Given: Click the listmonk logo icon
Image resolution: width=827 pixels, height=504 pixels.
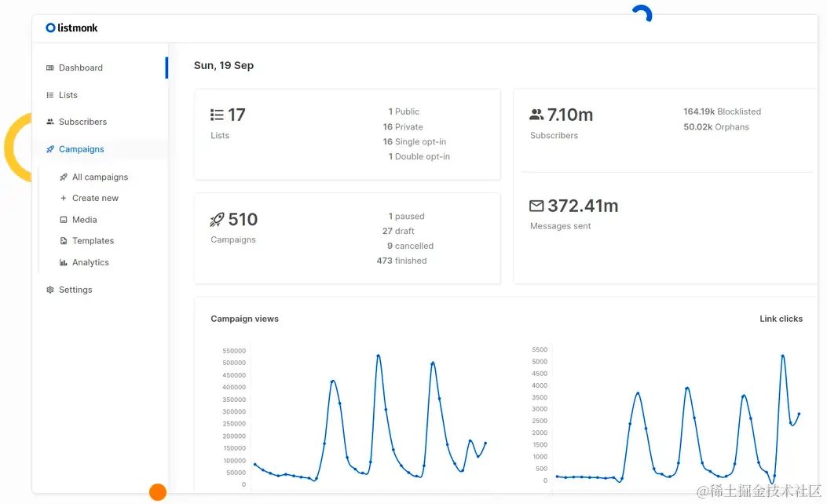Looking at the screenshot, I should point(50,28).
